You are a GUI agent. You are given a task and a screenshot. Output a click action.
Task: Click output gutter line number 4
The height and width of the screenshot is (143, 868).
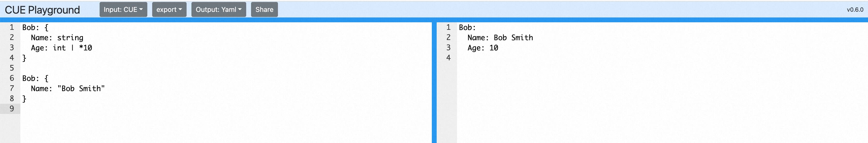[x=448, y=58]
